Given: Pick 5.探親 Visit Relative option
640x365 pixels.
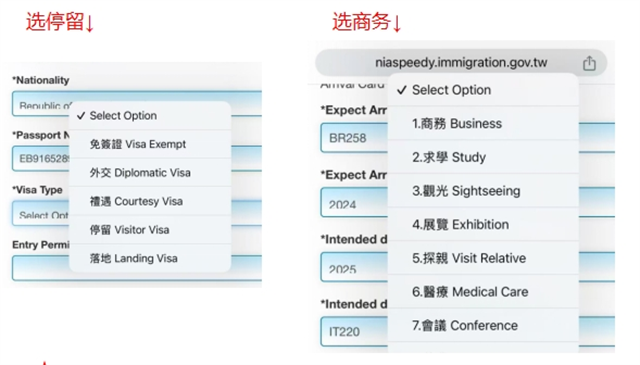Looking at the screenshot, I should 483,258.
